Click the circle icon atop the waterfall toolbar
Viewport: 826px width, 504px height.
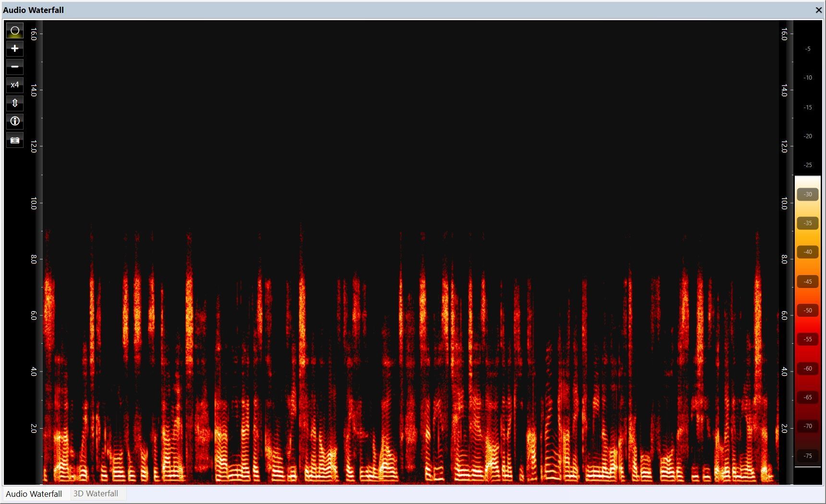[15, 31]
